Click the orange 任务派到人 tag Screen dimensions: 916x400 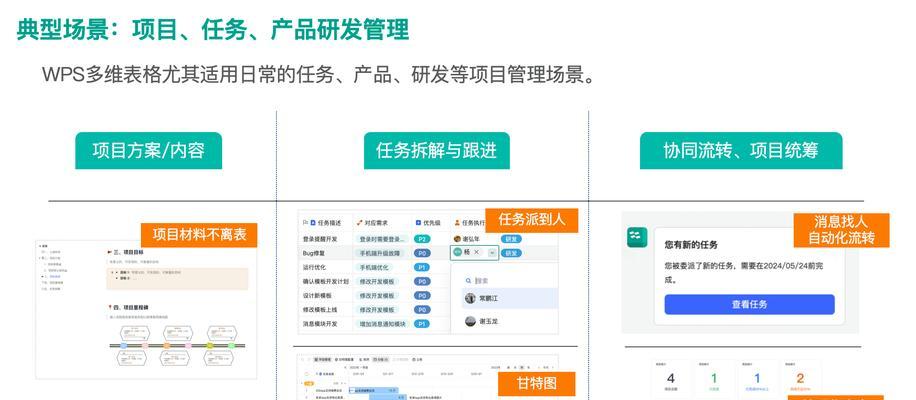pyautogui.click(x=532, y=220)
